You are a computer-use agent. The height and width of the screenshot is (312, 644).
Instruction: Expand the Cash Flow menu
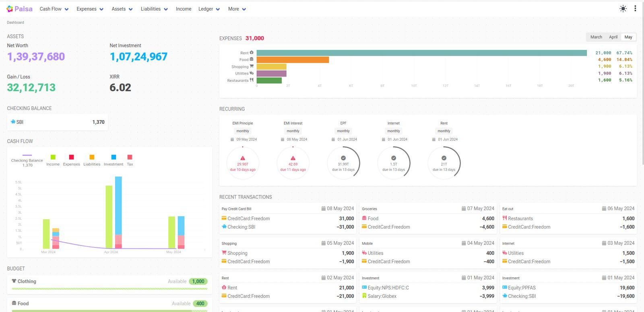coord(54,9)
